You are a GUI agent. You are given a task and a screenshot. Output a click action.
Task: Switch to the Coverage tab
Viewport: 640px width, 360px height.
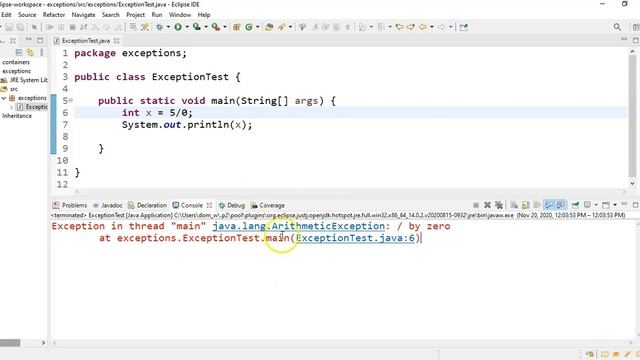tap(268, 205)
